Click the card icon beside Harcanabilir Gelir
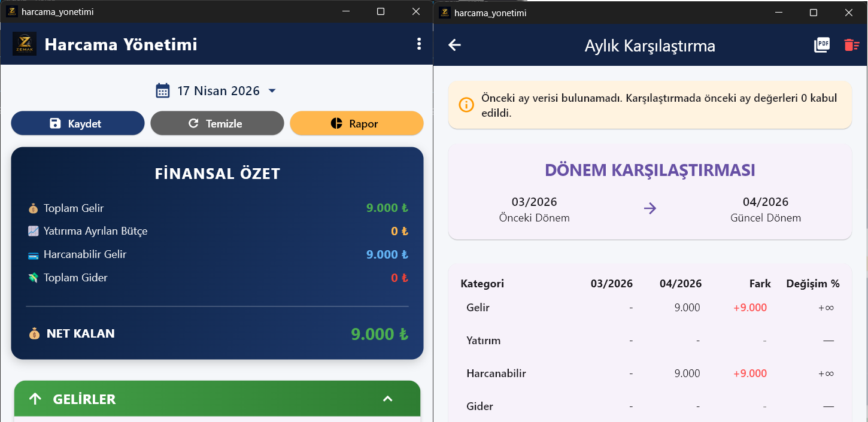 click(x=34, y=255)
